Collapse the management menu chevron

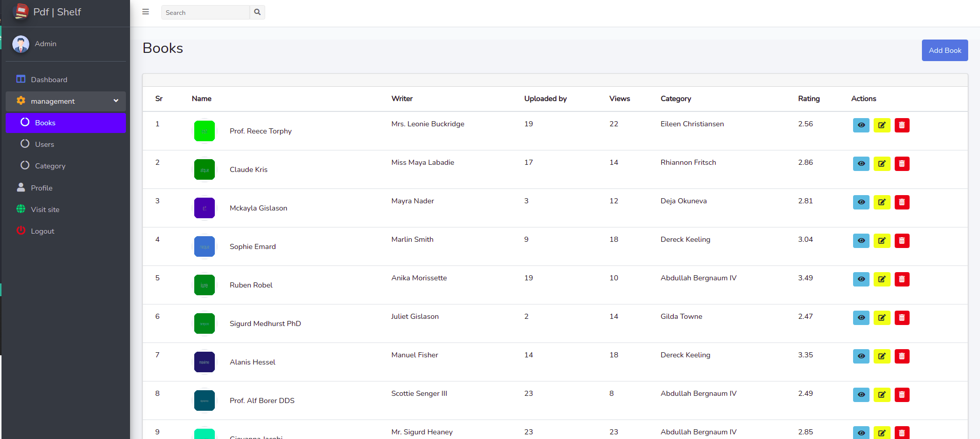(x=116, y=101)
